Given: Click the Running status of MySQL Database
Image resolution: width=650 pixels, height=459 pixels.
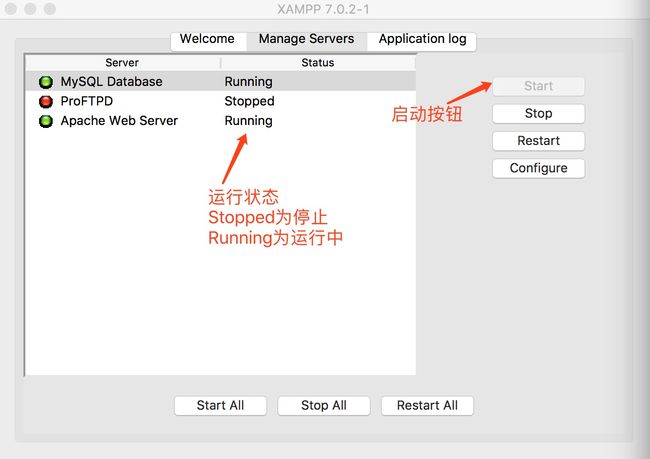Looking at the screenshot, I should point(248,82).
